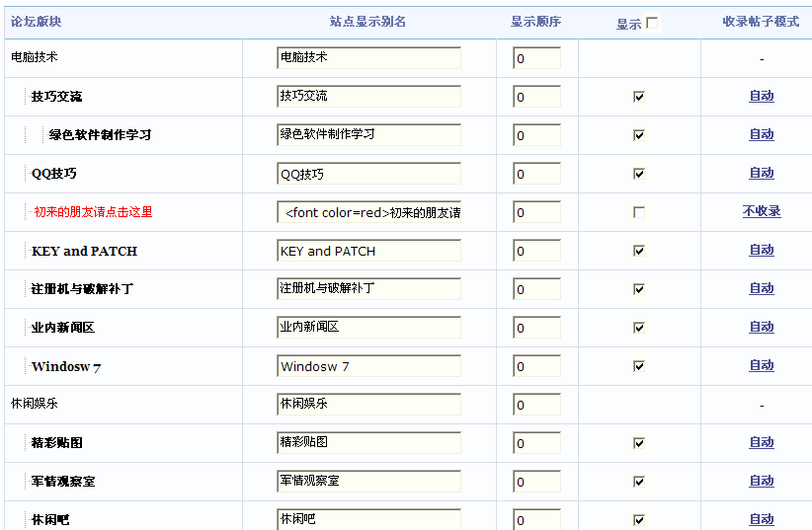The image size is (812, 530).
Task: Click display order field for 技巧交流 row
Action: pos(537,97)
